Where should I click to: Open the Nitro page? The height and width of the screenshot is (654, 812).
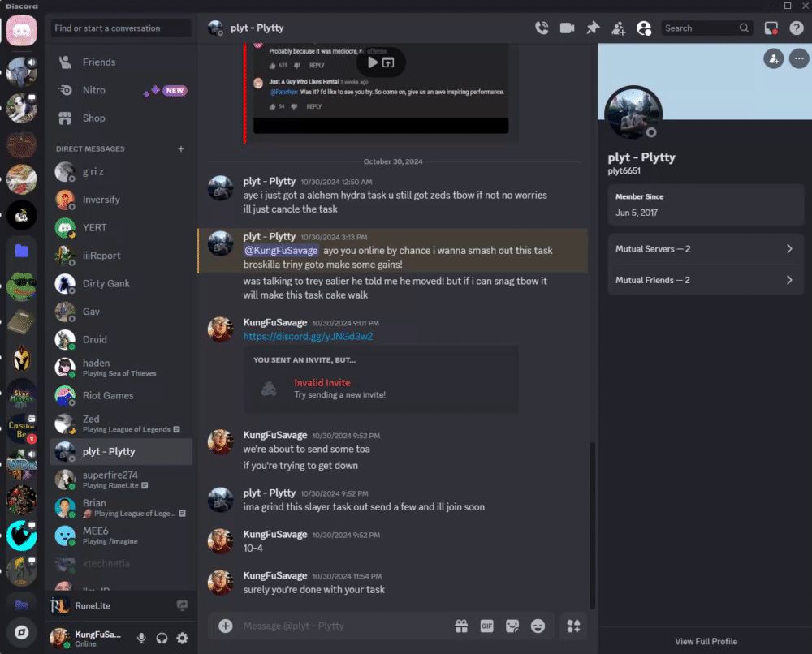click(x=121, y=90)
